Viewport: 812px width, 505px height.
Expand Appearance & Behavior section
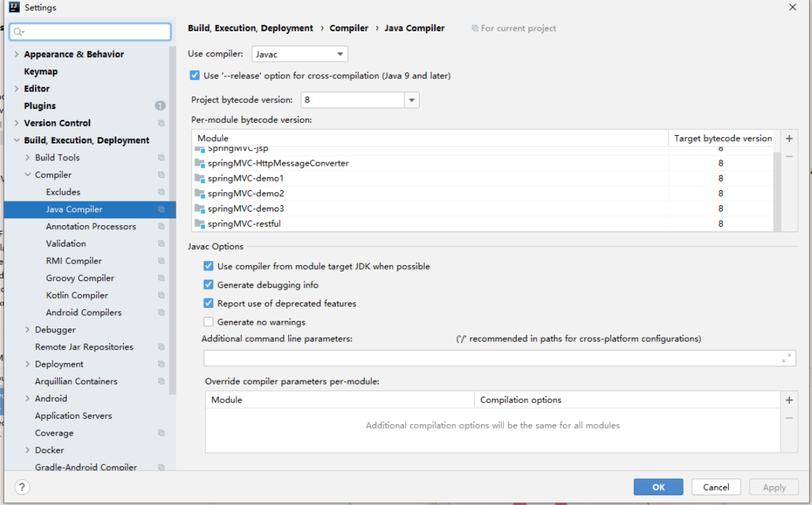tap(16, 54)
